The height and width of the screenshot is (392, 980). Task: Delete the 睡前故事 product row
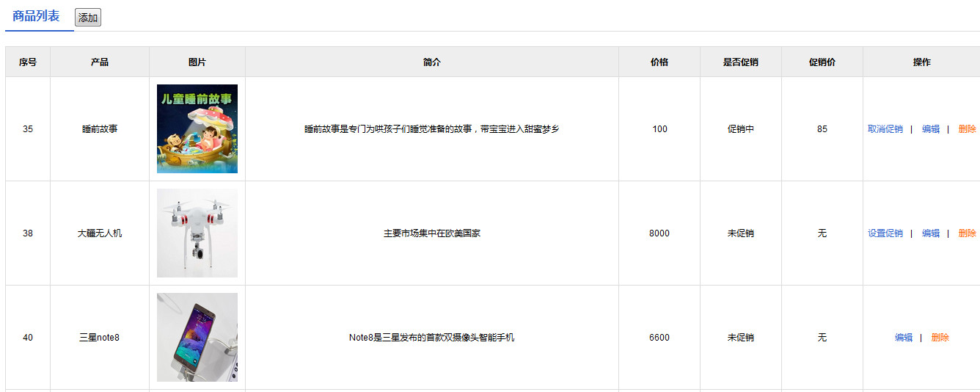point(967,129)
